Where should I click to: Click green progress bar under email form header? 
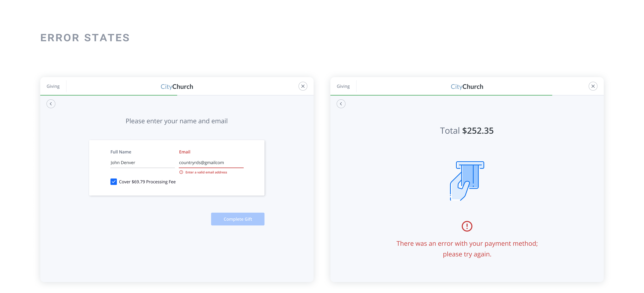[109, 95]
